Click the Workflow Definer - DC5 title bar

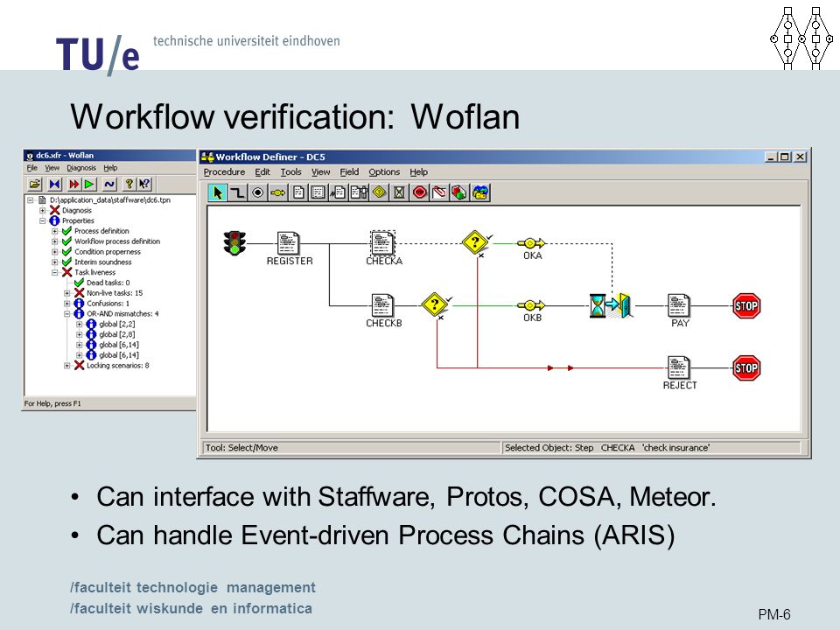[504, 157]
